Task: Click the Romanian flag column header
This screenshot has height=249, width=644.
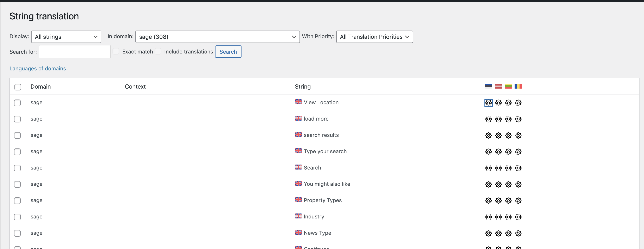Action: click(518, 86)
